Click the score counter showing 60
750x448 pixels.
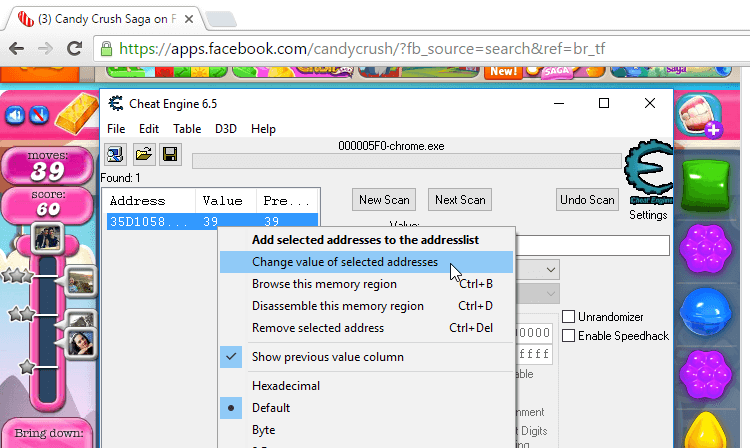[47, 205]
